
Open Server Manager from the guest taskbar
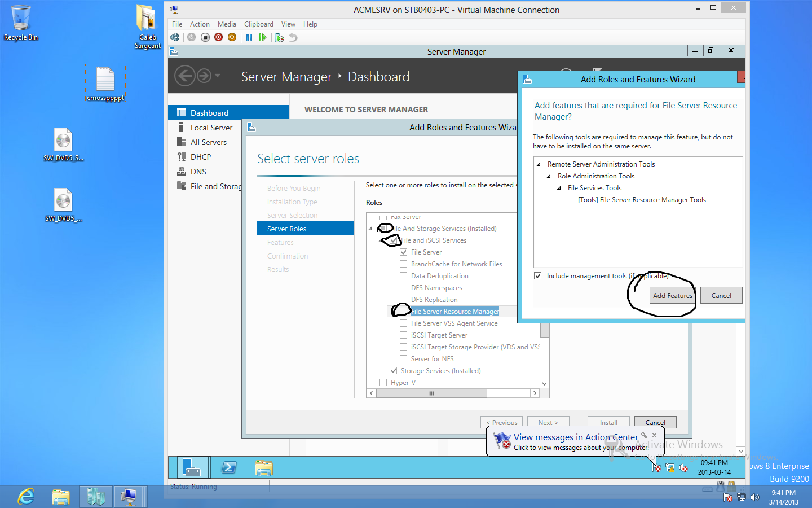click(192, 468)
